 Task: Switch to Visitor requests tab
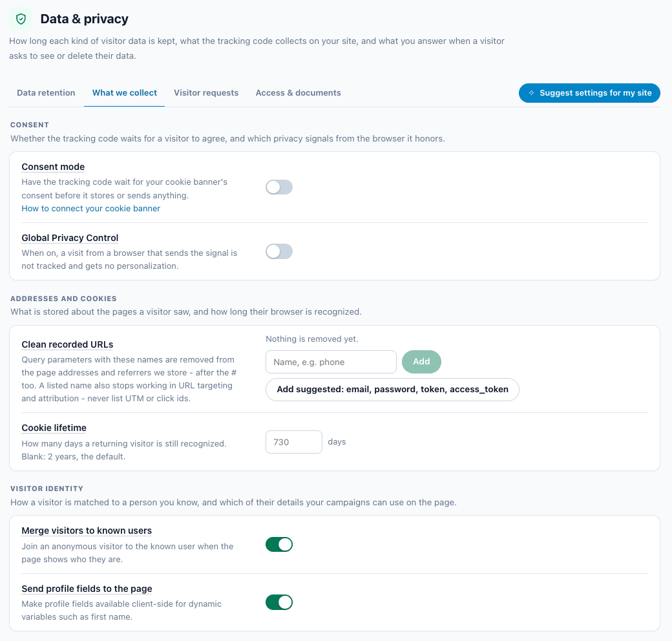(206, 93)
